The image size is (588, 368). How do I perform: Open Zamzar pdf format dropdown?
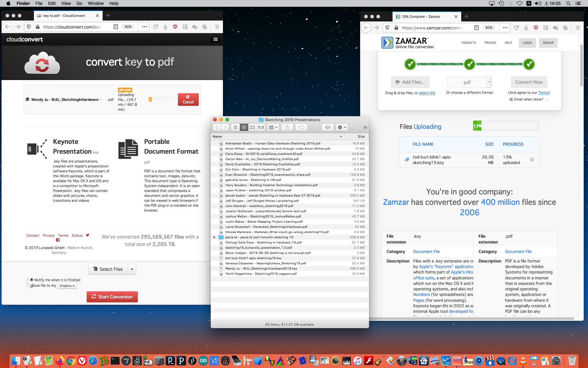tap(489, 82)
